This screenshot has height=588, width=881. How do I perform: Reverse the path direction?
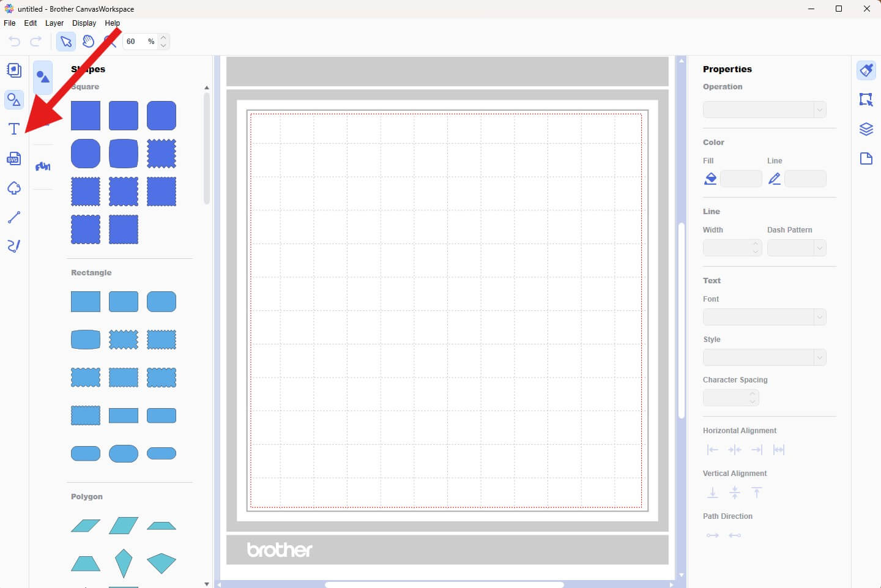[x=735, y=535]
